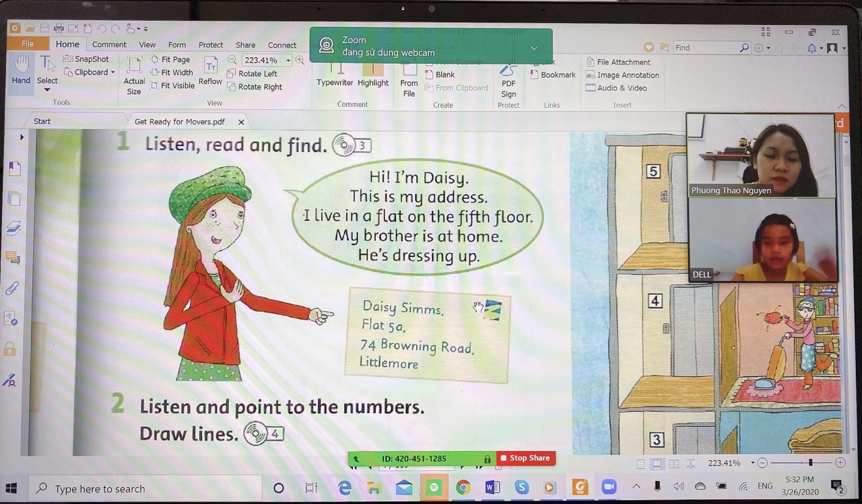Expand the left navigation panel arrow
This screenshot has height=504, width=862.
(22, 137)
